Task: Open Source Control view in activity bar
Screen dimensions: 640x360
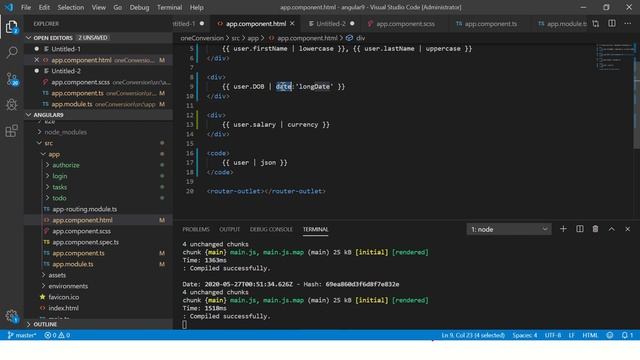Action: tap(12, 79)
